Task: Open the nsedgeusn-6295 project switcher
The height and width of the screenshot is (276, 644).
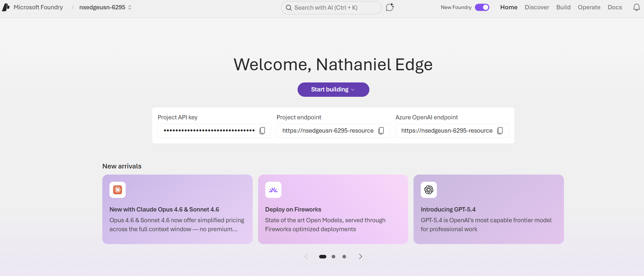Action: (105, 7)
